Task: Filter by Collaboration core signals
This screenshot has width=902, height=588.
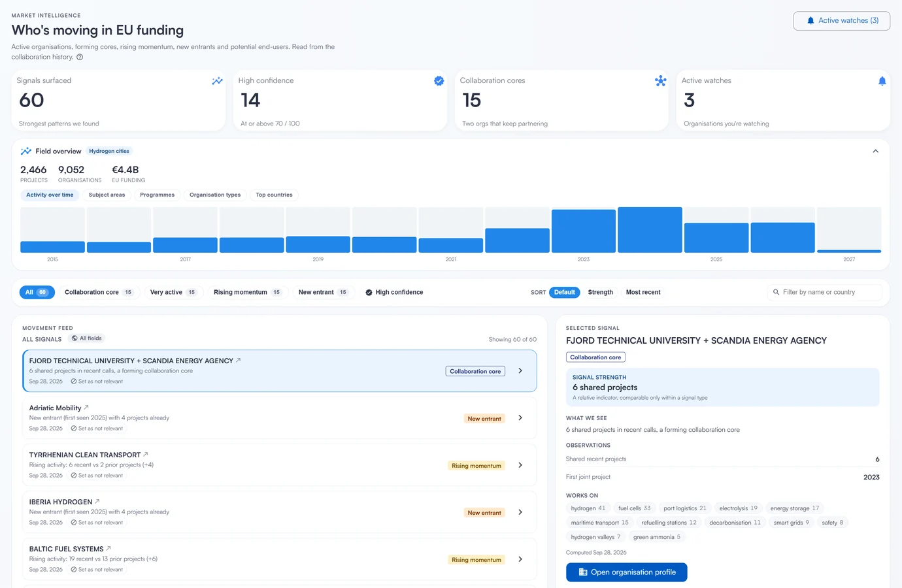Action: (x=98, y=292)
